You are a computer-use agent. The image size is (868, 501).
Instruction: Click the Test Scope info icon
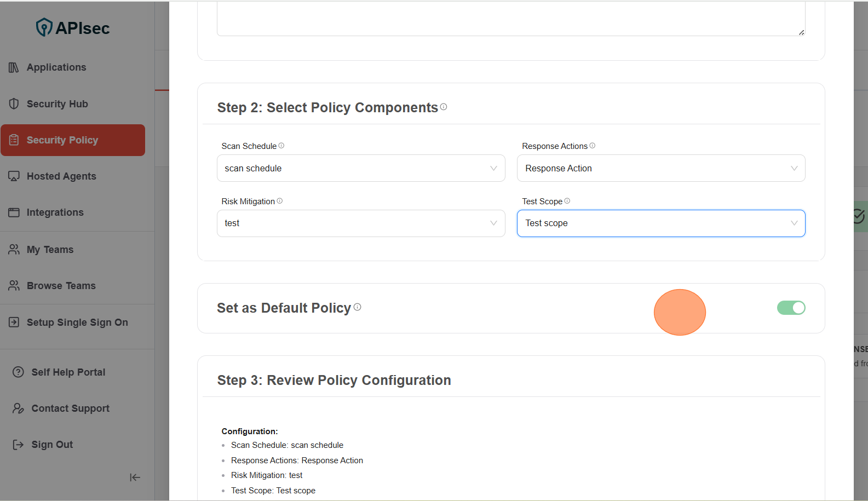coord(567,201)
